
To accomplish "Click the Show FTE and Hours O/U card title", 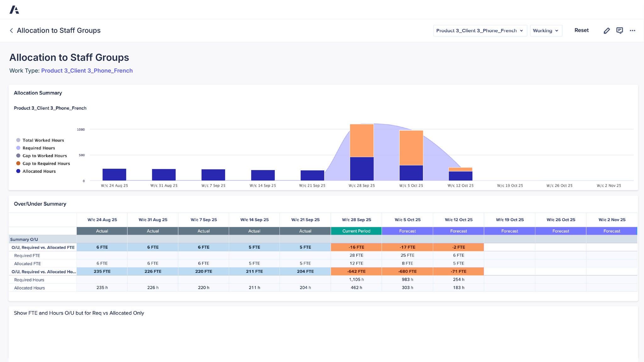I will pyautogui.click(x=79, y=313).
